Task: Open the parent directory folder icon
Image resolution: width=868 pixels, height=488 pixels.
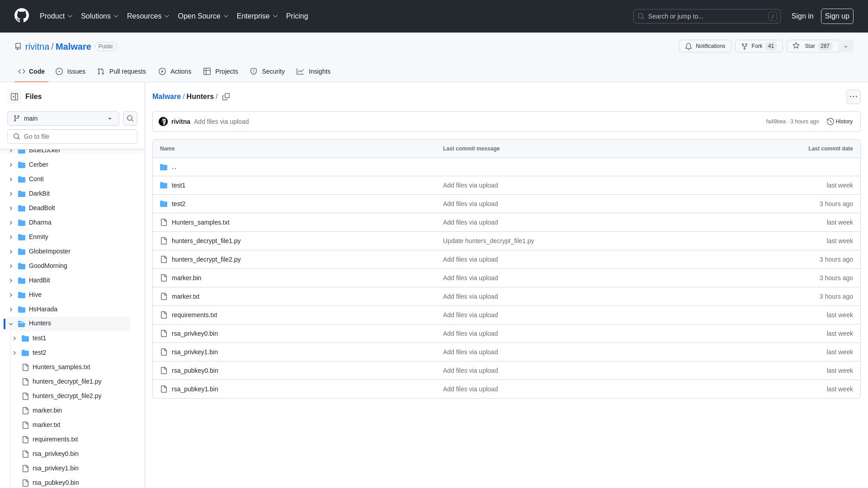Action: tap(164, 167)
